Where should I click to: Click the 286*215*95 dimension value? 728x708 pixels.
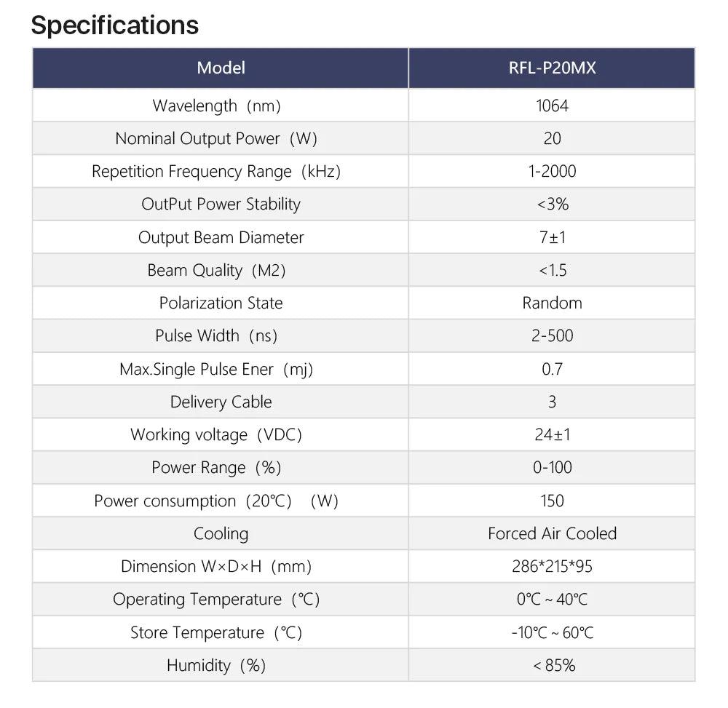click(552, 566)
